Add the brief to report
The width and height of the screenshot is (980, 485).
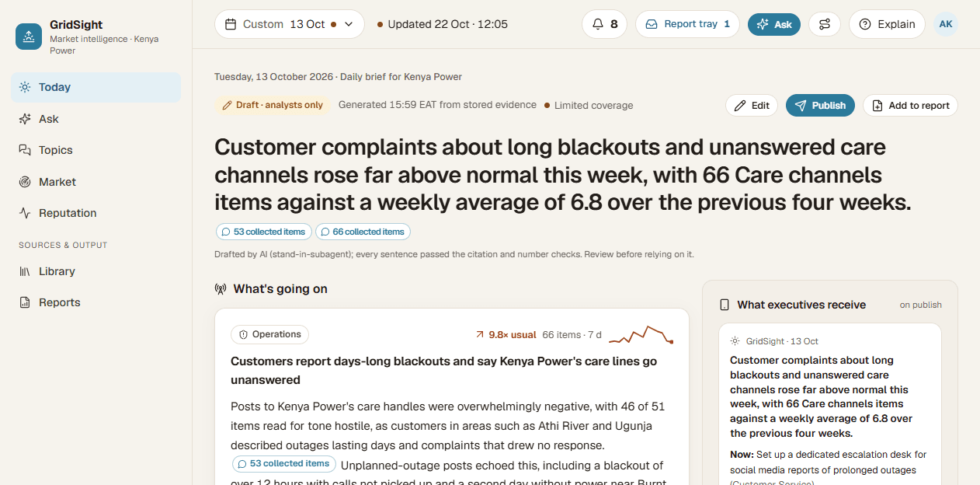(x=910, y=106)
